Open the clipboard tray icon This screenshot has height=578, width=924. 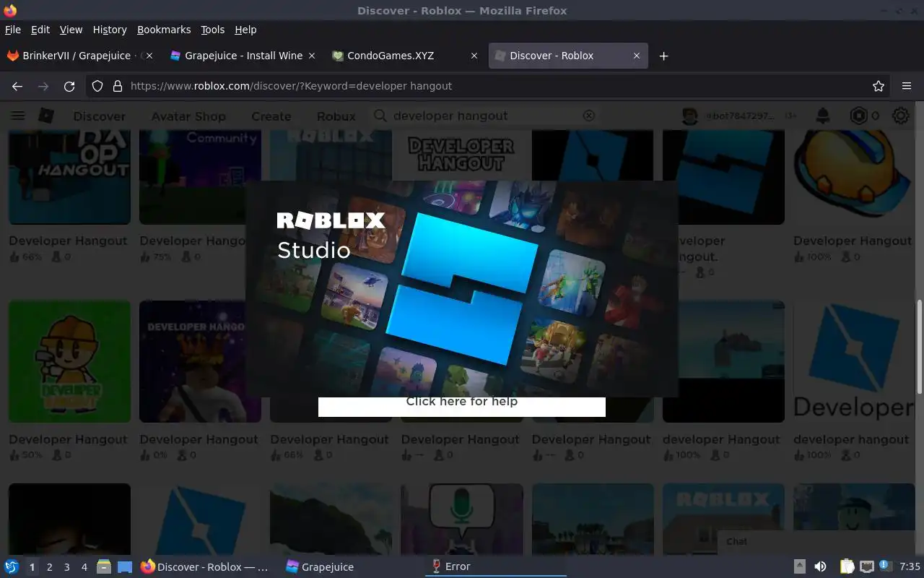(847, 567)
